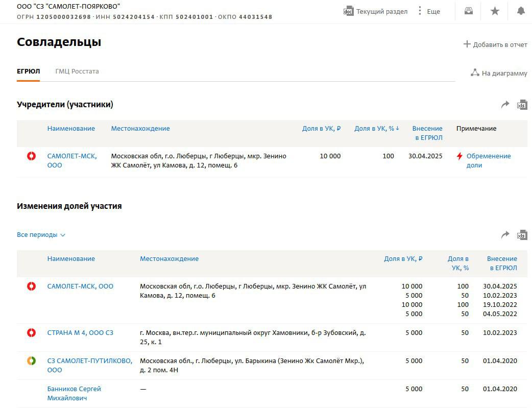
Task: Click orange-green status icon of САМОЛЕТ-ПУТИЛКОВО
Action: click(31, 361)
